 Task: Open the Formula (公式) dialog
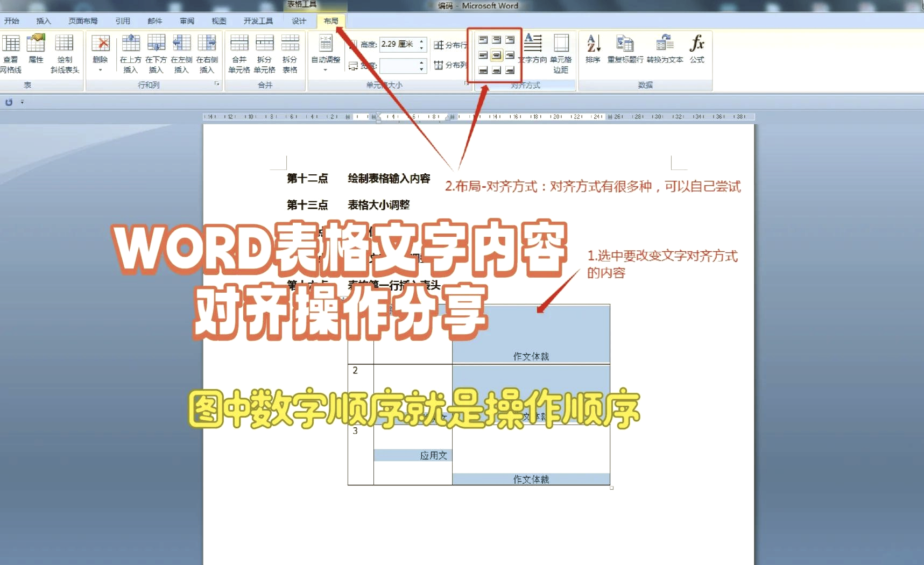pyautogui.click(x=697, y=49)
